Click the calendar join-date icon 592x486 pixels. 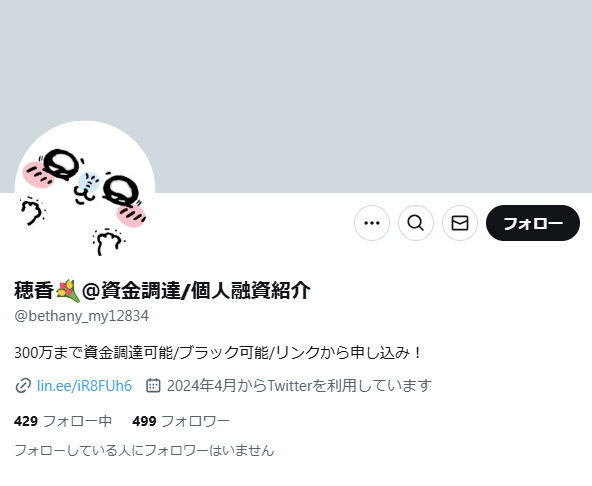click(x=153, y=386)
